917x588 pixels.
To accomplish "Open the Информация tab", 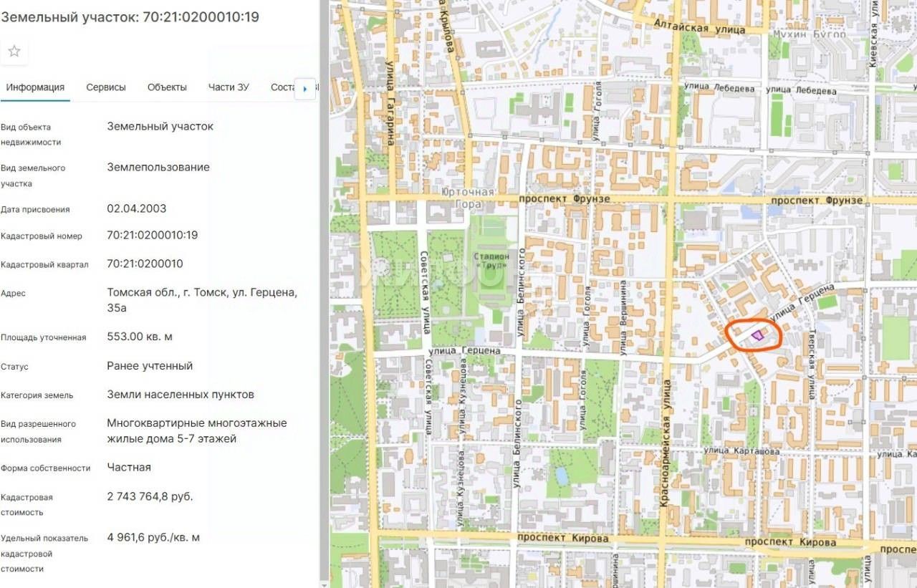I will 35,87.
